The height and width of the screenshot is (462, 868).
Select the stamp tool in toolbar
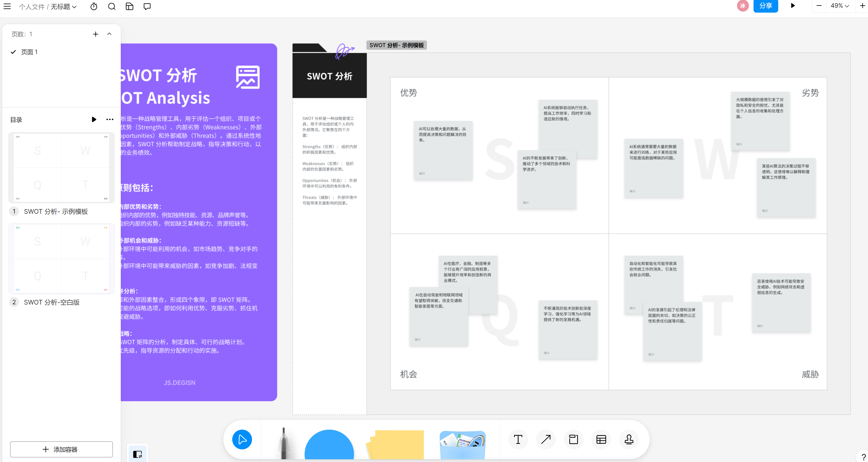(629, 439)
